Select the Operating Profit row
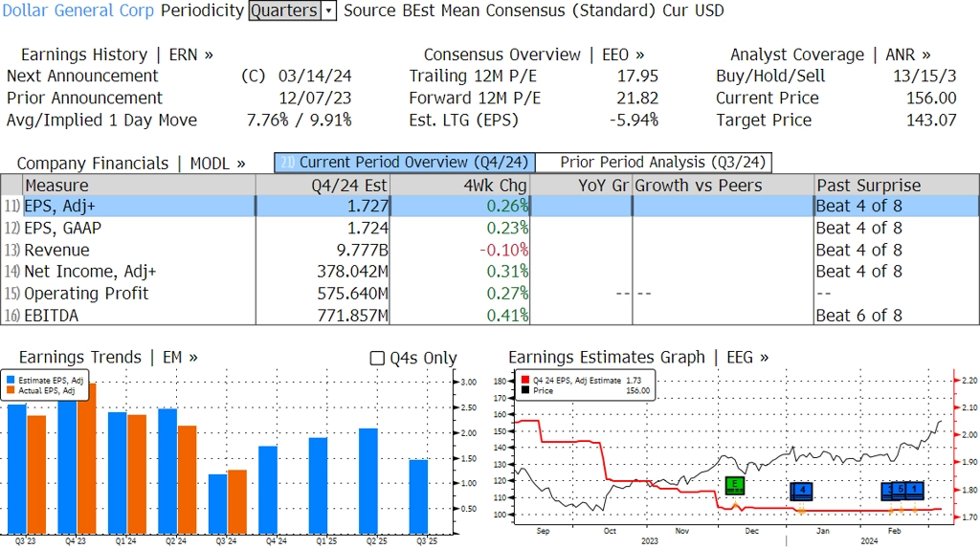This screenshot has width=980, height=549. pyautogui.click(x=490, y=294)
